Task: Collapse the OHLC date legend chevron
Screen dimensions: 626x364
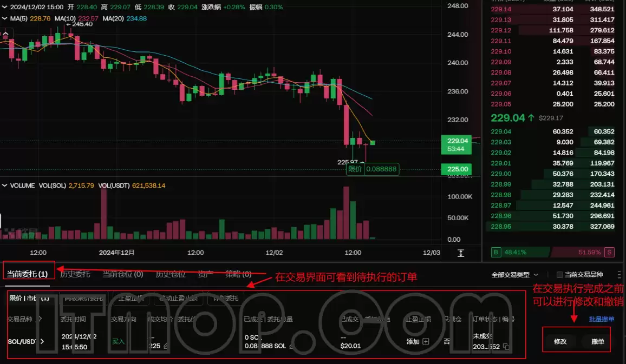Action: click(x=5, y=8)
